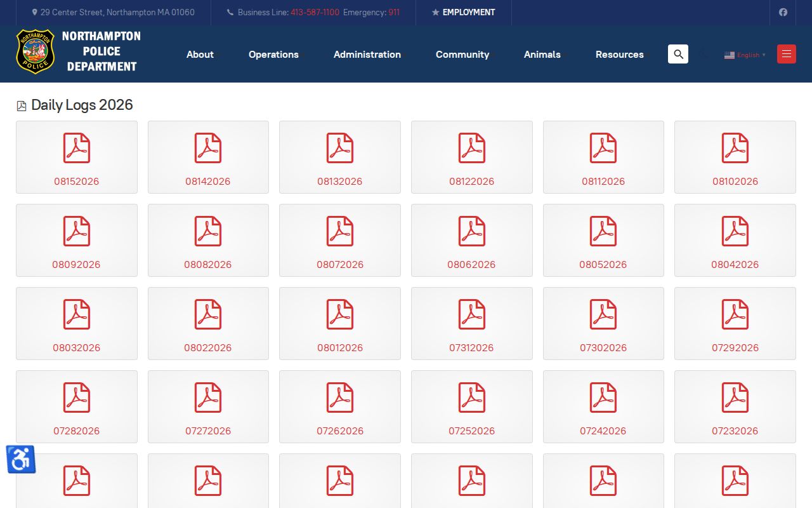
Task: Open the 08032026 daily log PDF
Action: 76,323
